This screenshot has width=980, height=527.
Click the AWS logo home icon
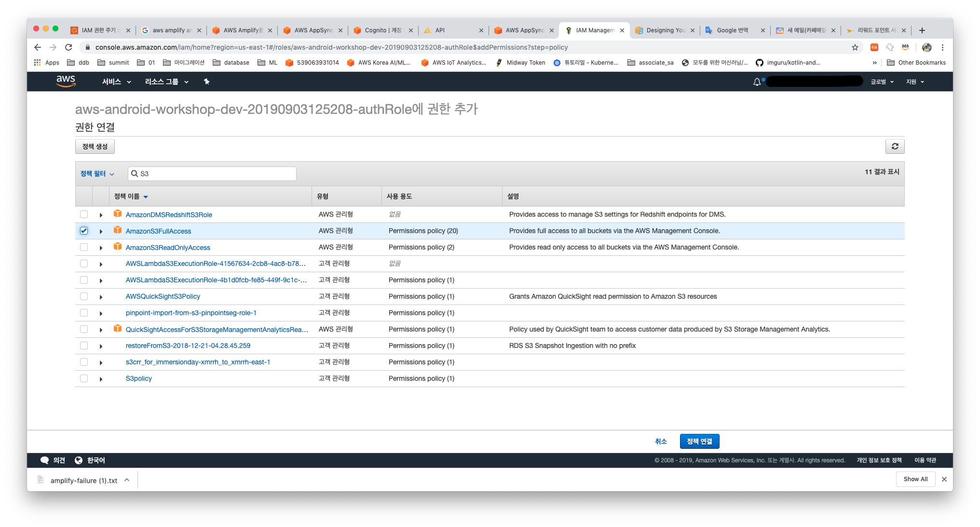tap(66, 81)
